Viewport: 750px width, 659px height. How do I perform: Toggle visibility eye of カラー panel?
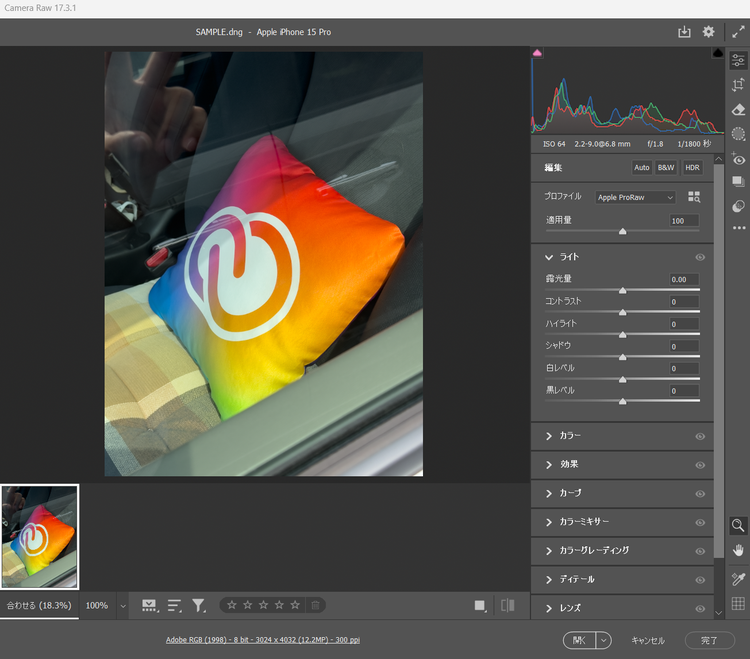coord(700,436)
